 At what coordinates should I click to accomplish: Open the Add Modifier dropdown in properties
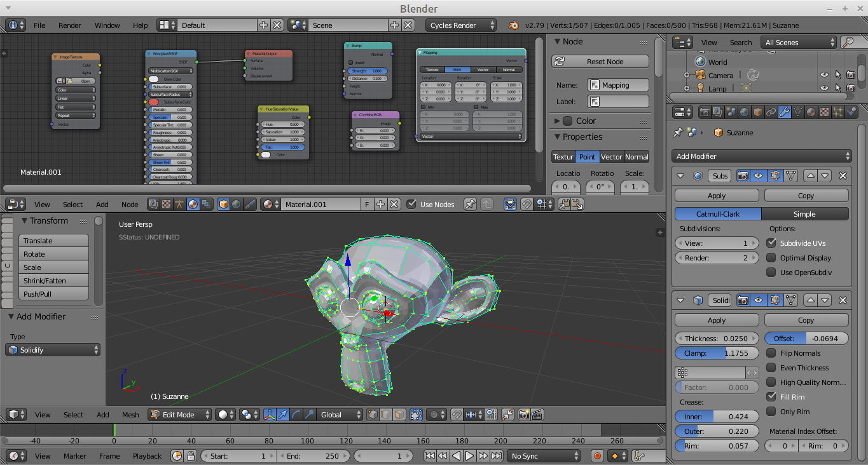762,156
